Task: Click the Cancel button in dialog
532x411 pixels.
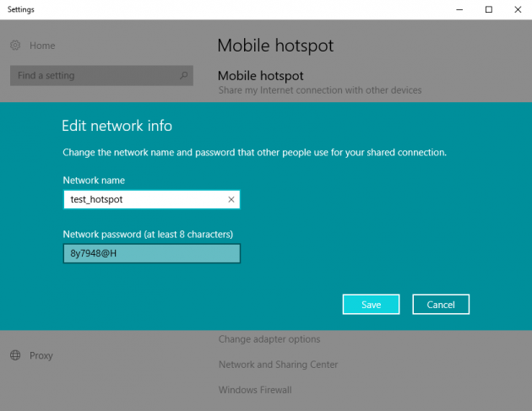Action: pyautogui.click(x=441, y=304)
